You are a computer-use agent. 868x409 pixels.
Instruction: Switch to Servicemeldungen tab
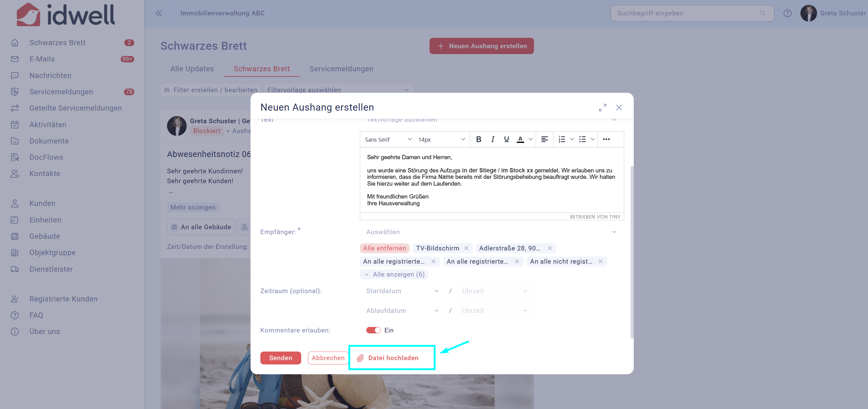341,69
